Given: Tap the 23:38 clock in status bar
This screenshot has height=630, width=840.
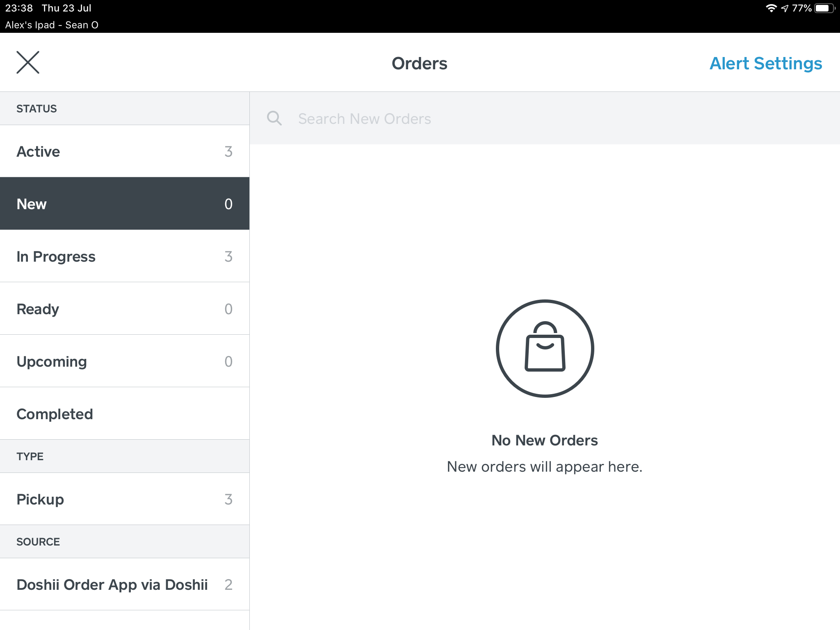Looking at the screenshot, I should point(19,8).
